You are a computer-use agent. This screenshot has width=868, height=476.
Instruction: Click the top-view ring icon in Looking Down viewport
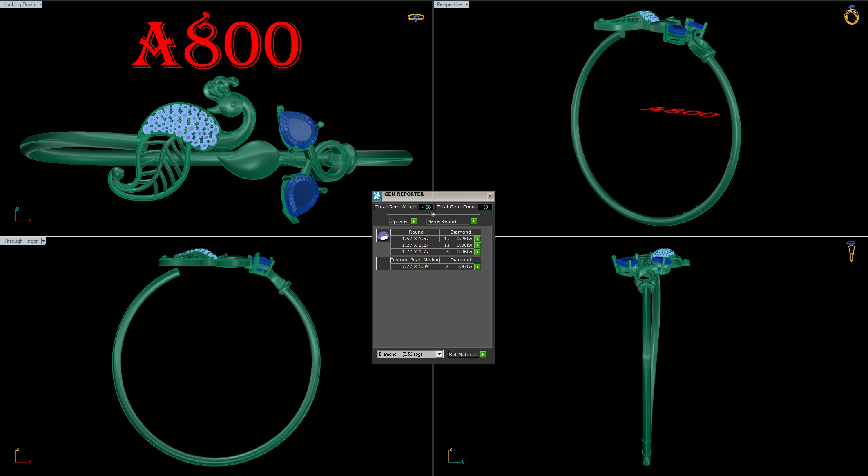coord(416,17)
